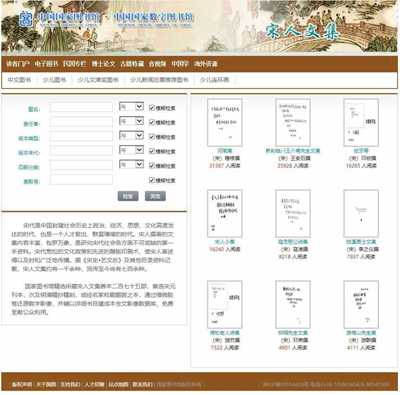The width and height of the screenshot is (400, 395).
Task: Focus the 版本类型 input field
Action: [81, 136]
